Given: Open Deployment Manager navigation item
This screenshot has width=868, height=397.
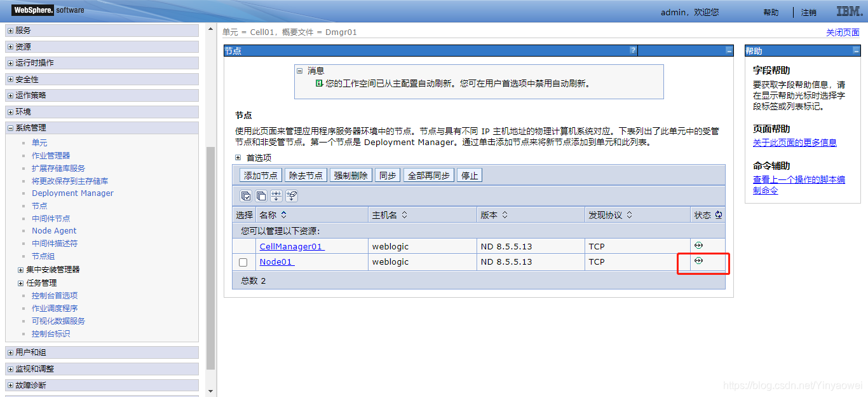Looking at the screenshot, I should pos(72,193).
